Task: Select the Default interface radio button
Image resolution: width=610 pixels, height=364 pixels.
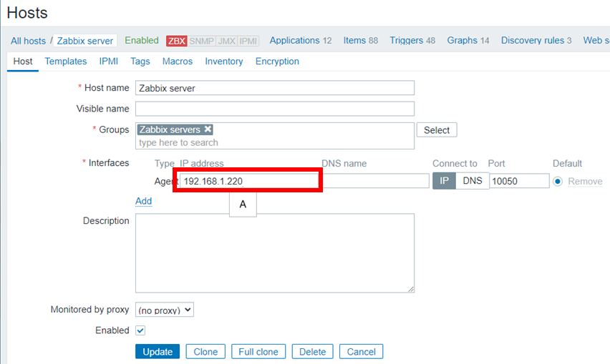Action: (558, 182)
